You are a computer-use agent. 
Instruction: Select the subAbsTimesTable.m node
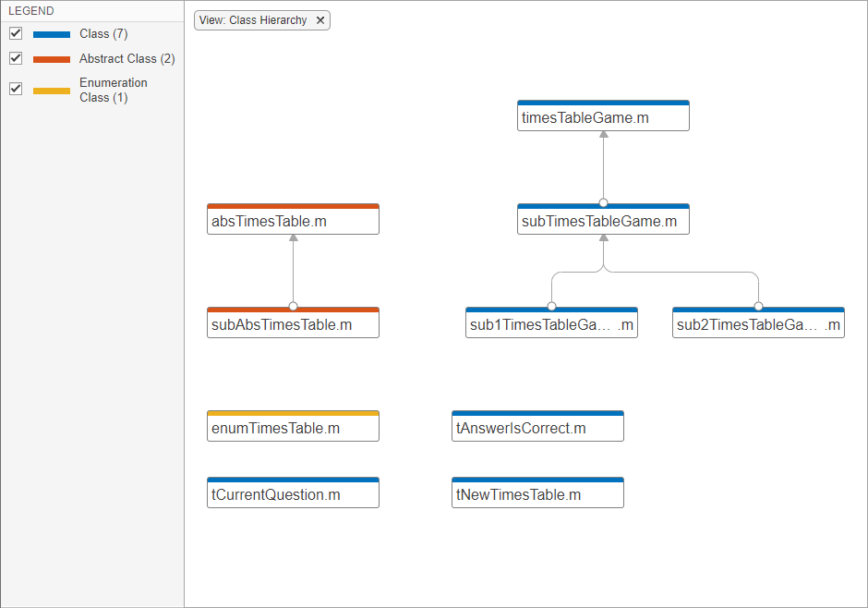pos(293,324)
